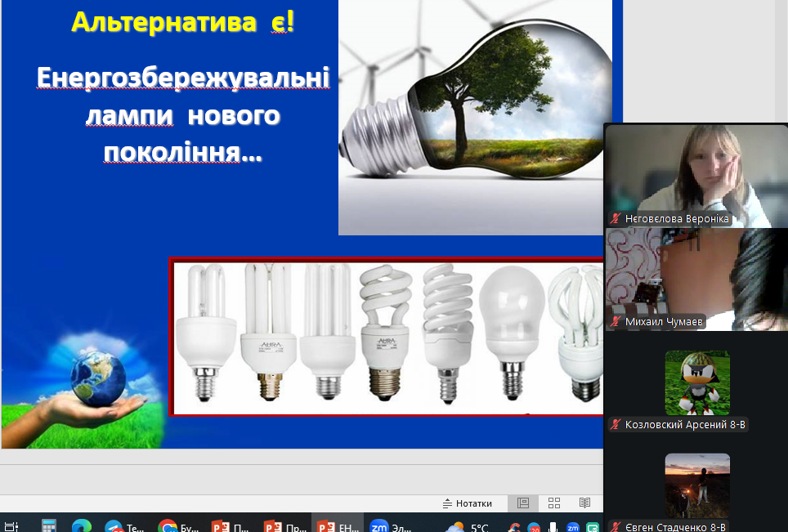
Task: Click the slide title 'Альтернатива є!'
Action: (x=182, y=22)
